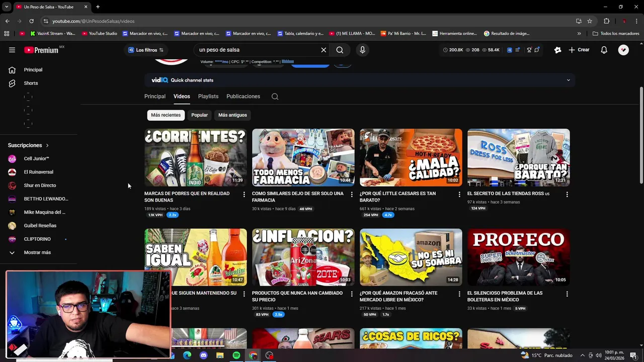Open options for Boleteras en México video
The height and width of the screenshot is (362, 644).
[567, 294]
